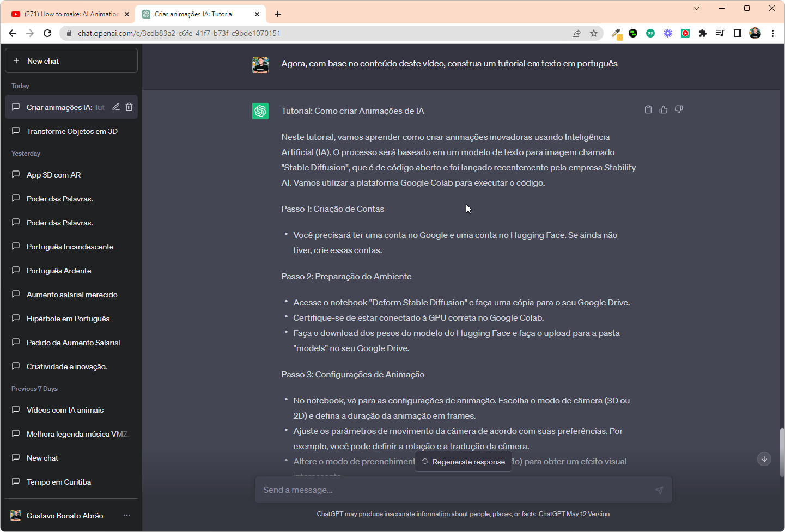This screenshot has height=532, width=785.
Task: Open the Extensions puzzle piece menu
Action: (x=703, y=33)
